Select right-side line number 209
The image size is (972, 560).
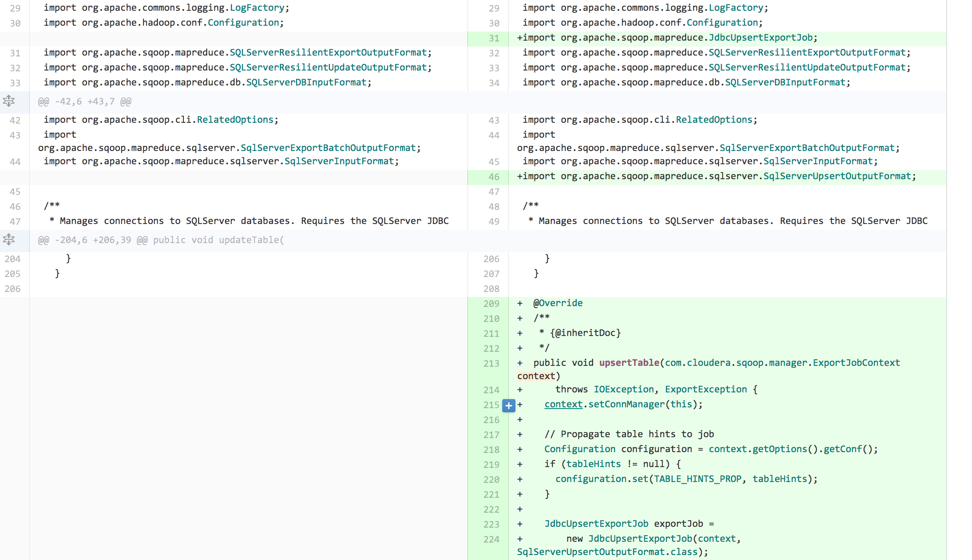[x=491, y=304]
